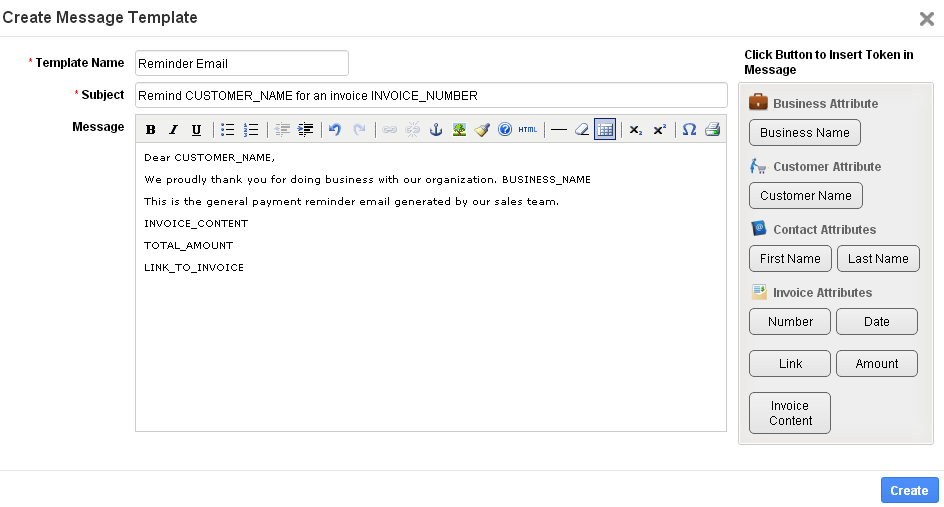This screenshot has height=507, width=944.
Task: Insert a numbered list
Action: [250, 129]
